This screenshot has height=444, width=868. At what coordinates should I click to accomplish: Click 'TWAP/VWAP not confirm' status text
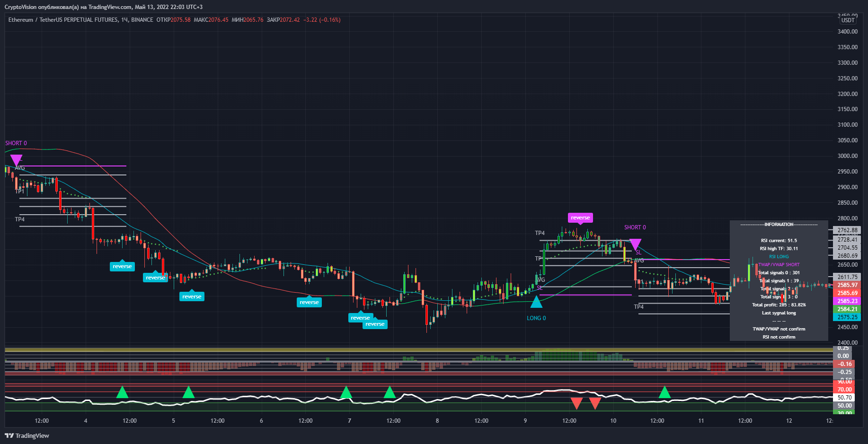779,329
